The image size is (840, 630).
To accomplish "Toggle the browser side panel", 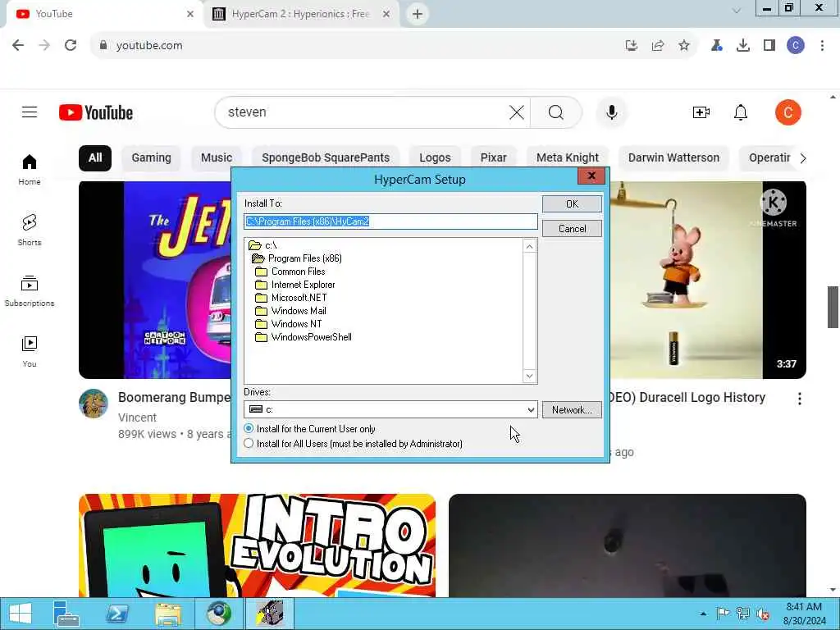I will 769,46.
